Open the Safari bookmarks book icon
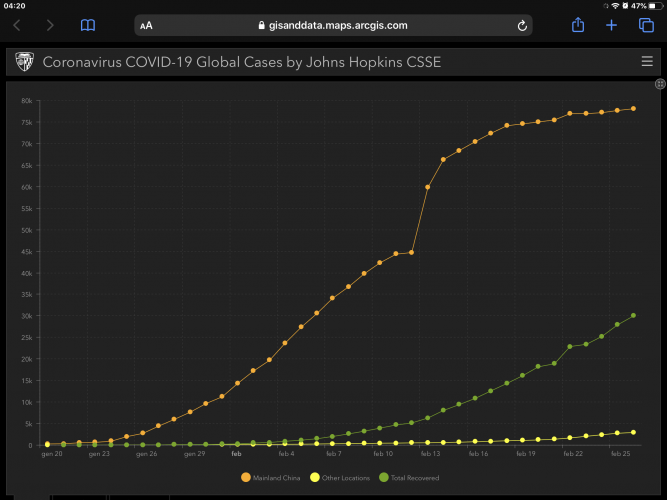 tap(88, 25)
